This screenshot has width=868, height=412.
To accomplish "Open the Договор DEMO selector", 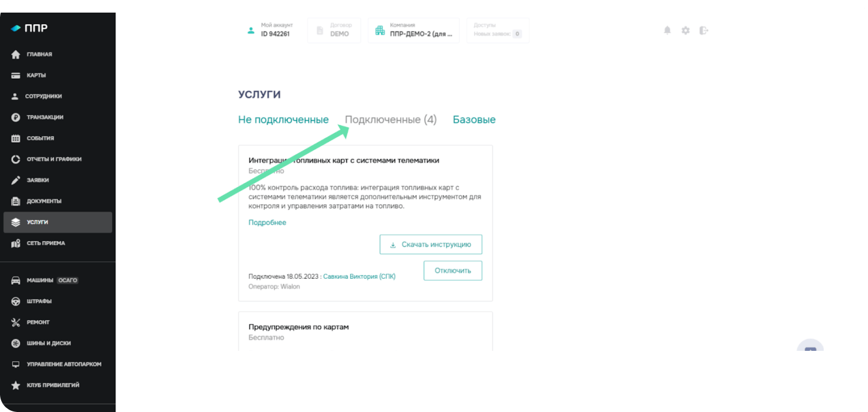I will tap(334, 30).
